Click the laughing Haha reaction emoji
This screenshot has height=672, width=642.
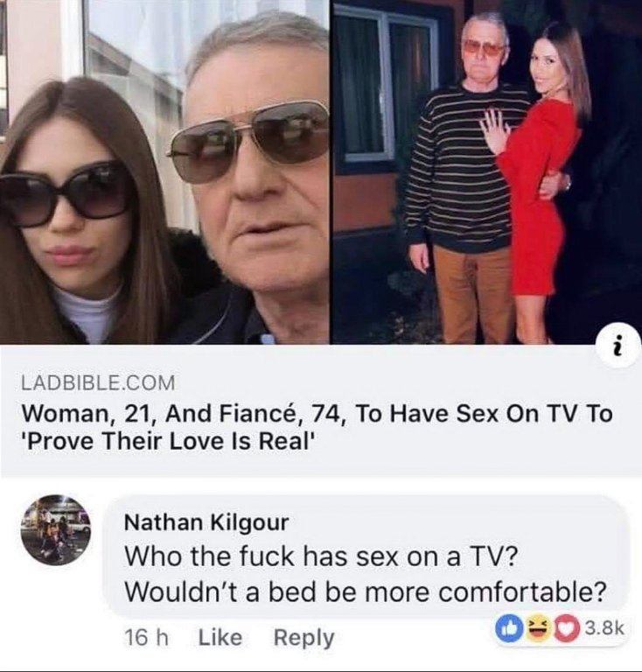[534, 629]
